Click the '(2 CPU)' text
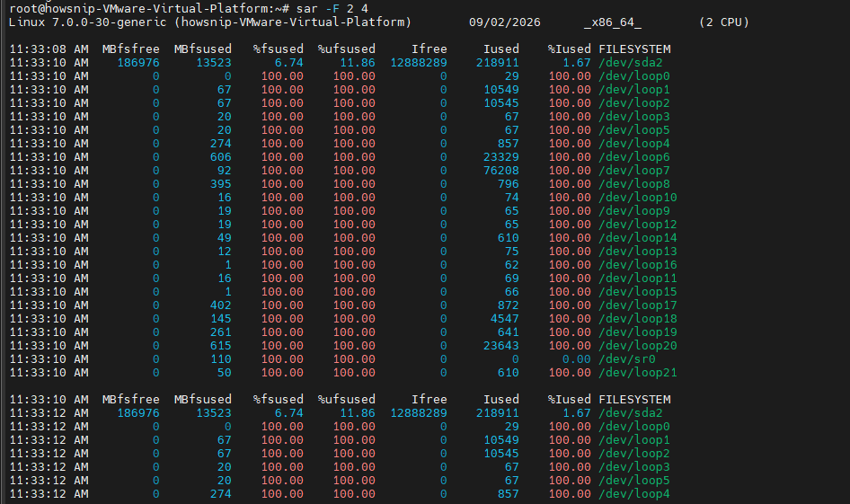850x504 pixels. [724, 22]
